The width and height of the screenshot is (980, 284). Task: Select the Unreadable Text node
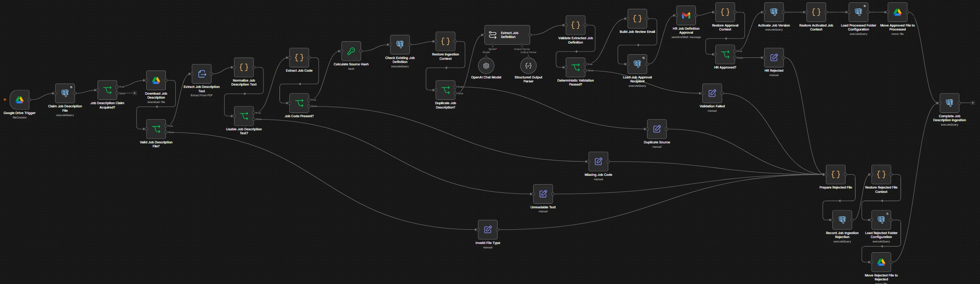pos(543,194)
